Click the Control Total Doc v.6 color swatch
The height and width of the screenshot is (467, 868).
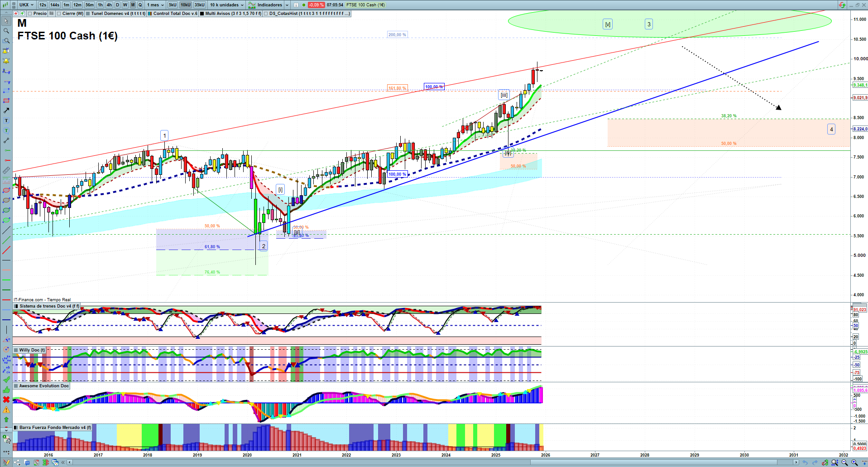(x=150, y=14)
